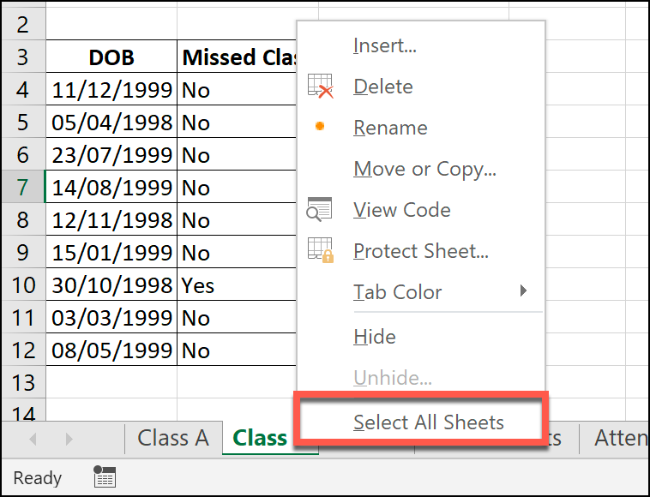Viewport: 650px width, 497px height.
Task: Click the sheet tab scroll left arrow
Action: (x=33, y=438)
